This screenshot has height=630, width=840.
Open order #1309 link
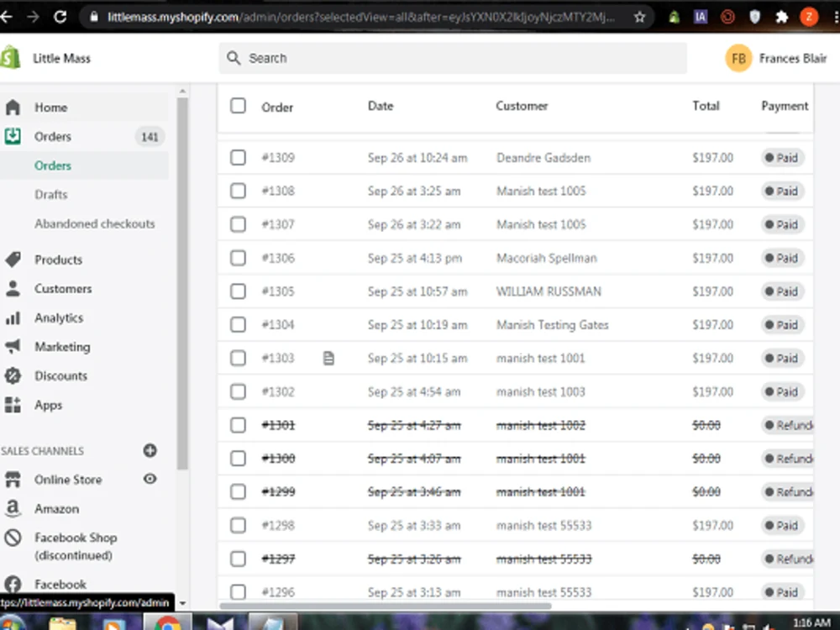[x=278, y=158]
